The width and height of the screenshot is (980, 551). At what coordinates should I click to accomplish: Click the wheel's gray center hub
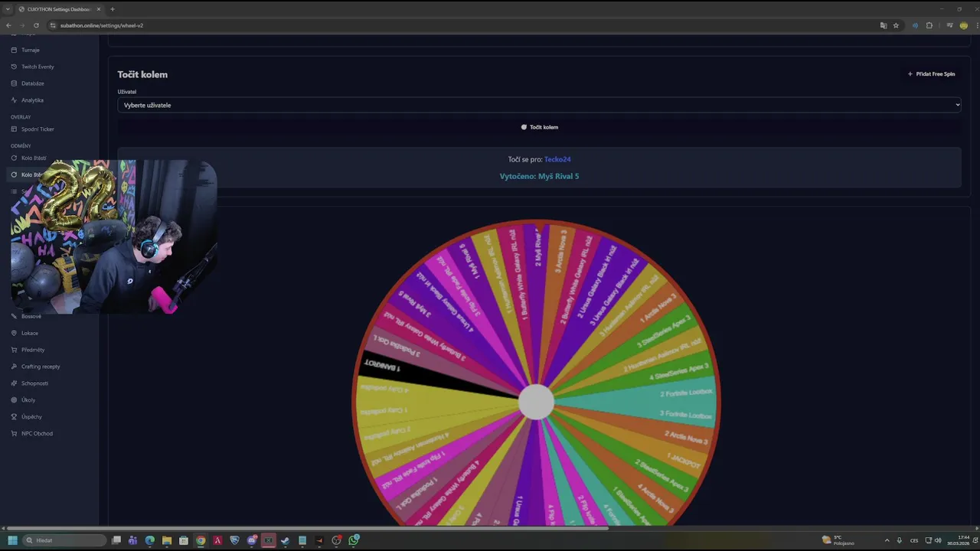[x=536, y=403]
